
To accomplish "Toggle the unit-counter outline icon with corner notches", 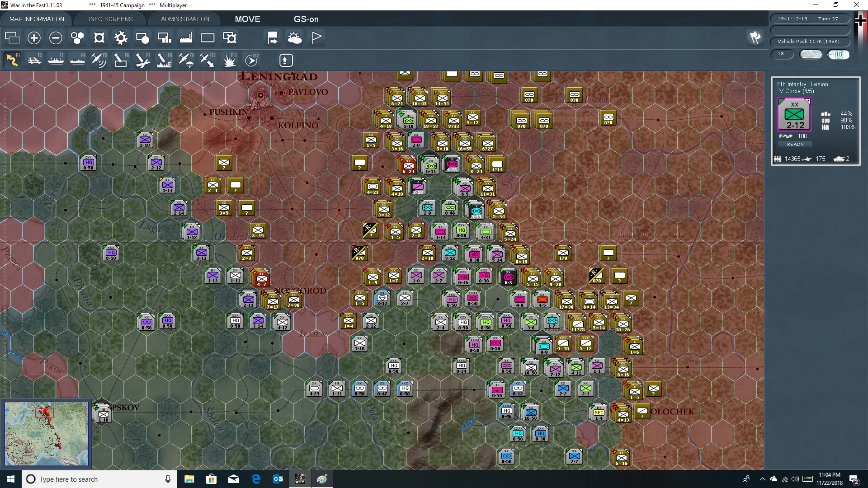I will pyautogui.click(x=99, y=38).
